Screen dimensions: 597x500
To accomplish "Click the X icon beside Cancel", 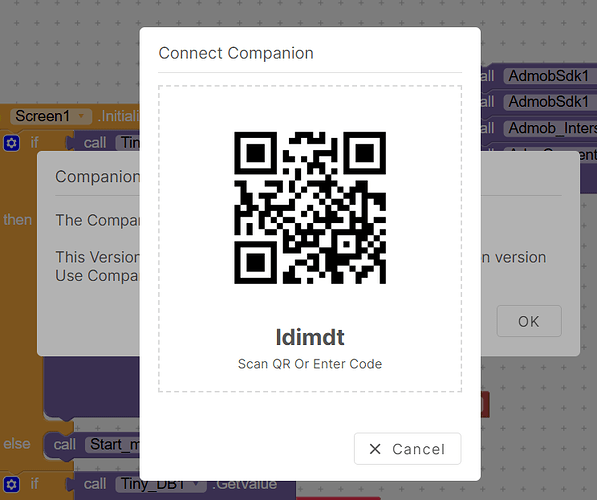I will tap(375, 449).
